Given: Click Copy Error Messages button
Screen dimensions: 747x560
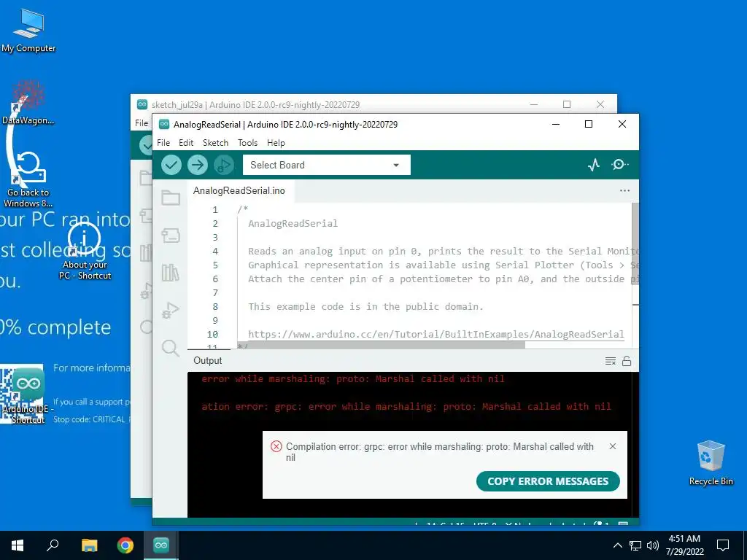Looking at the screenshot, I should (548, 481).
